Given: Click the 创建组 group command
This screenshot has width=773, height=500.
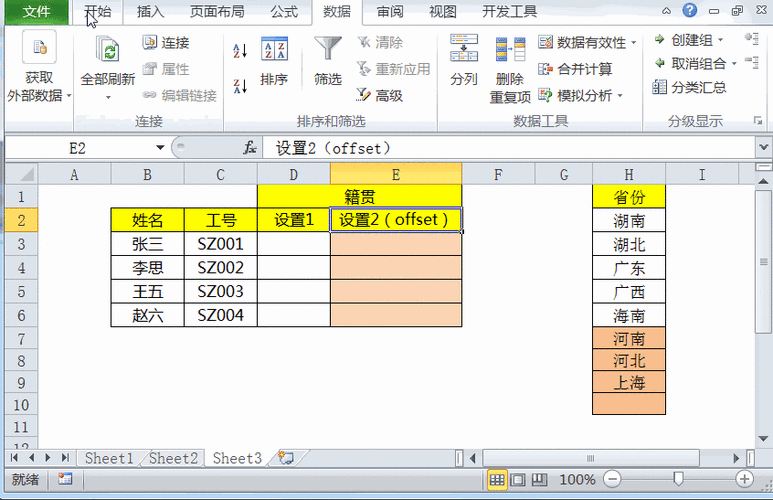Looking at the screenshot, I should coord(683,40).
